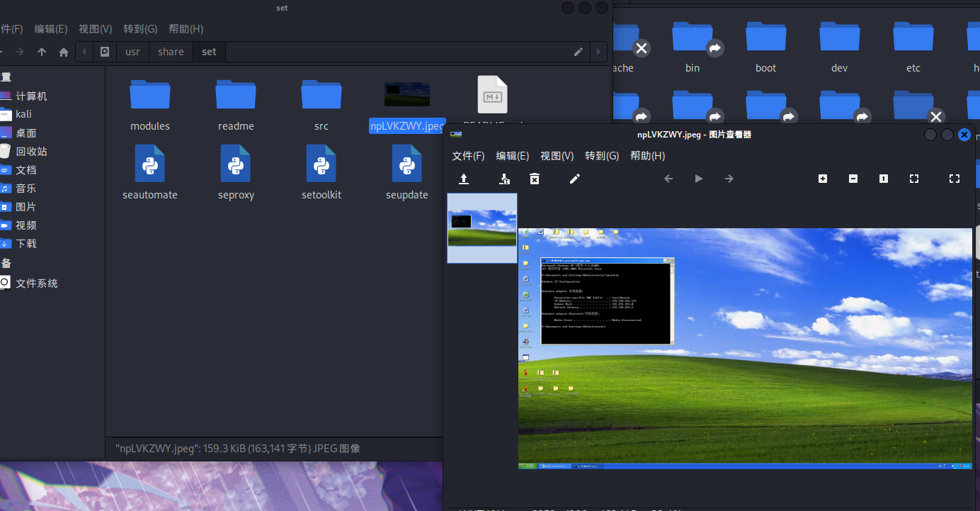Click path bar right scroll arrow
The width and height of the screenshot is (980, 511).
point(599,52)
